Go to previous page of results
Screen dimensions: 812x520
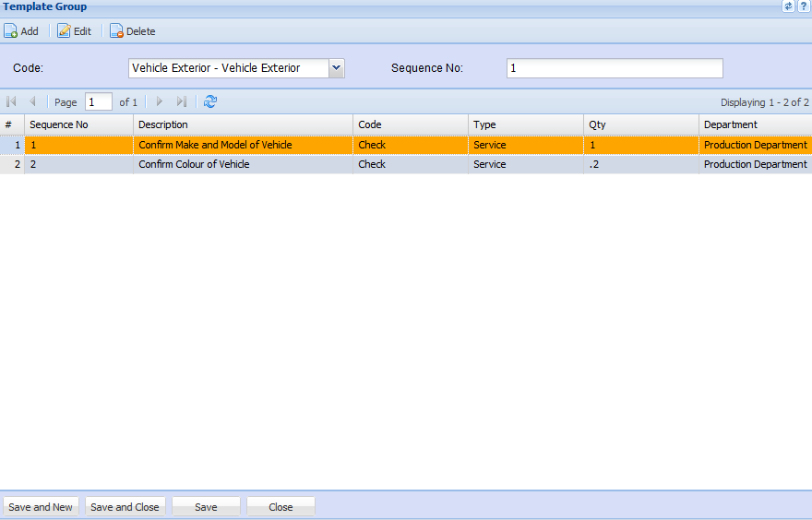[32, 102]
